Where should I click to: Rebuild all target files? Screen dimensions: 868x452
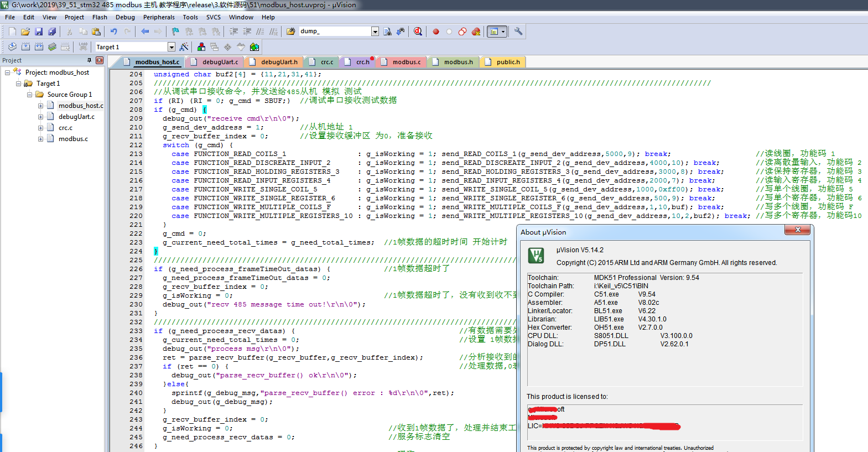click(39, 47)
